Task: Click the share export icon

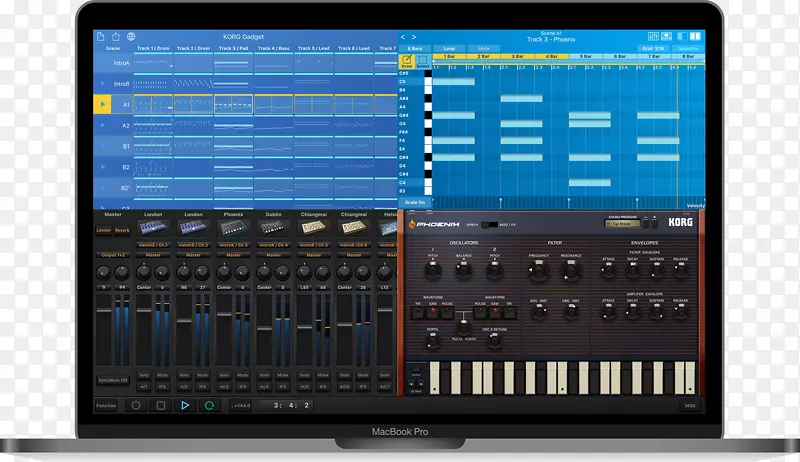Action: point(116,37)
